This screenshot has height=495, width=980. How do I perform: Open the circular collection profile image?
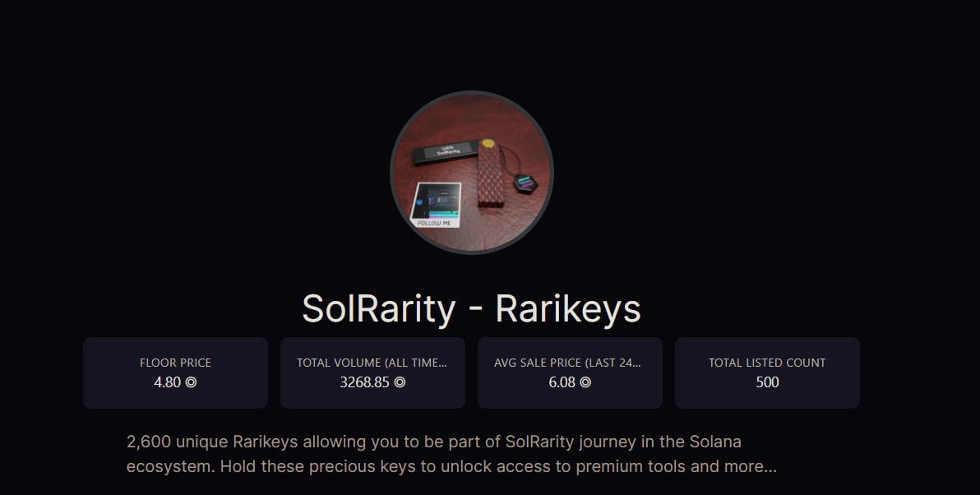pyautogui.click(x=471, y=172)
